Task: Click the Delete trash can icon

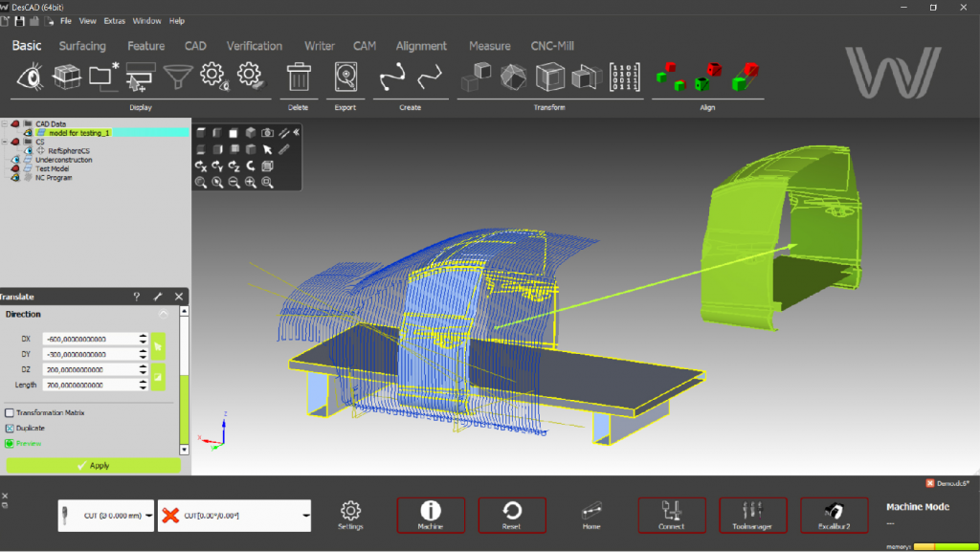Action: pos(300,77)
